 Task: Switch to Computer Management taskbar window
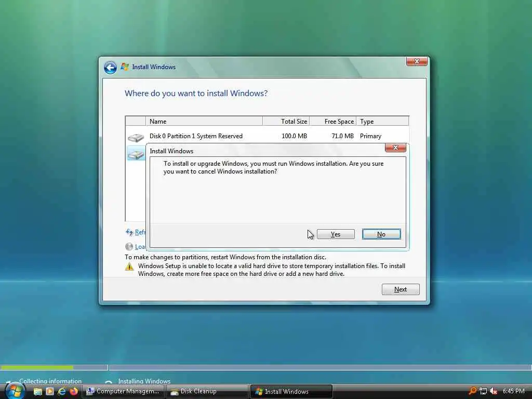pyautogui.click(x=123, y=391)
